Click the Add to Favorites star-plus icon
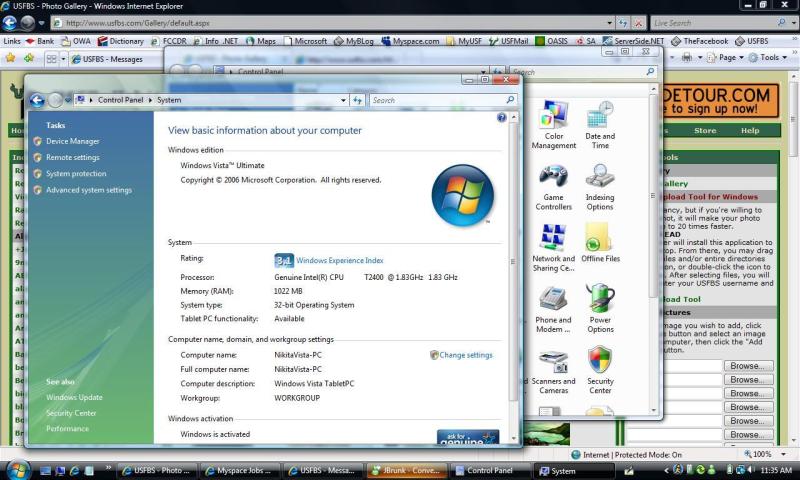The width and height of the screenshot is (800, 480). click(29, 58)
